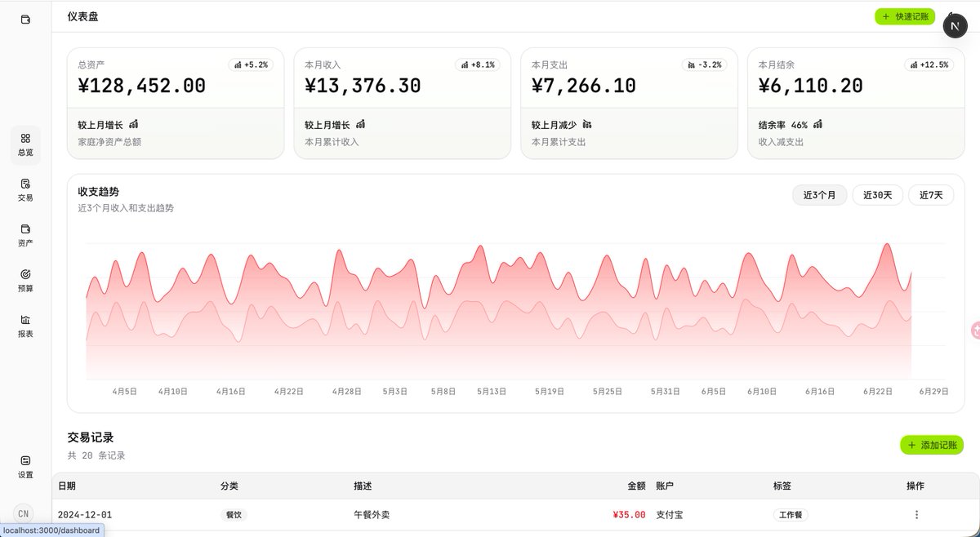
Task: Click the ¥6,110.20 monthly balance value
Action: click(811, 86)
